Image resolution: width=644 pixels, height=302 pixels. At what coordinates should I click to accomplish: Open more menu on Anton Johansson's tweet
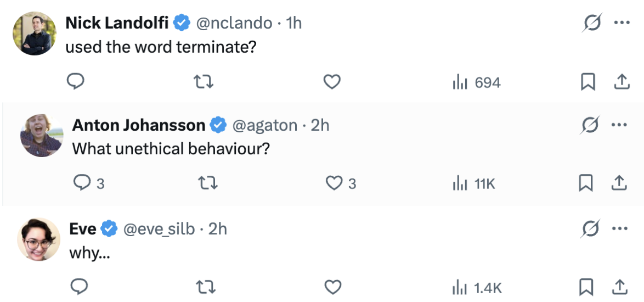[x=619, y=126]
